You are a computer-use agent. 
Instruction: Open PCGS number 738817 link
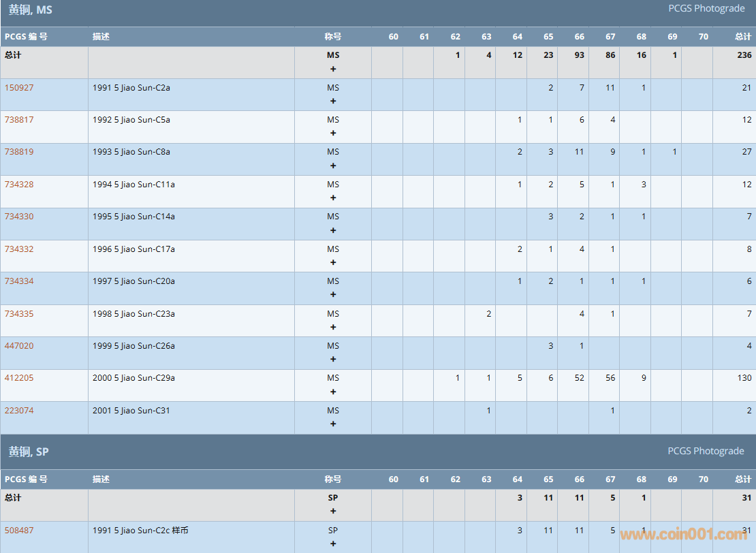point(19,120)
